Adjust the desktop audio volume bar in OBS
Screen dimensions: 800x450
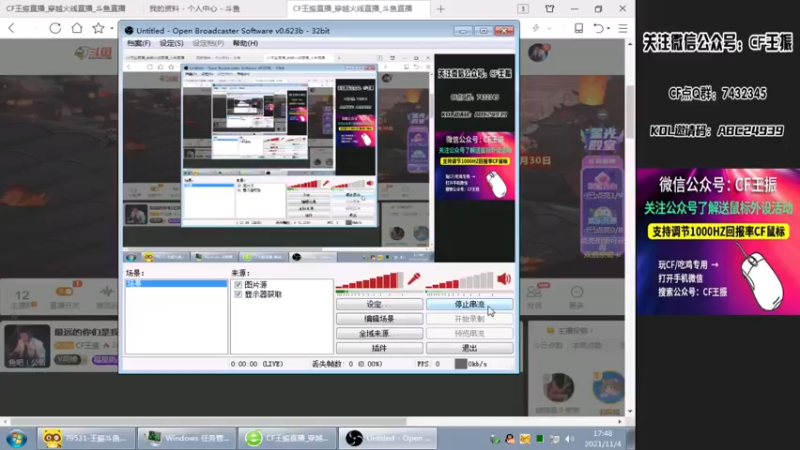460,282
